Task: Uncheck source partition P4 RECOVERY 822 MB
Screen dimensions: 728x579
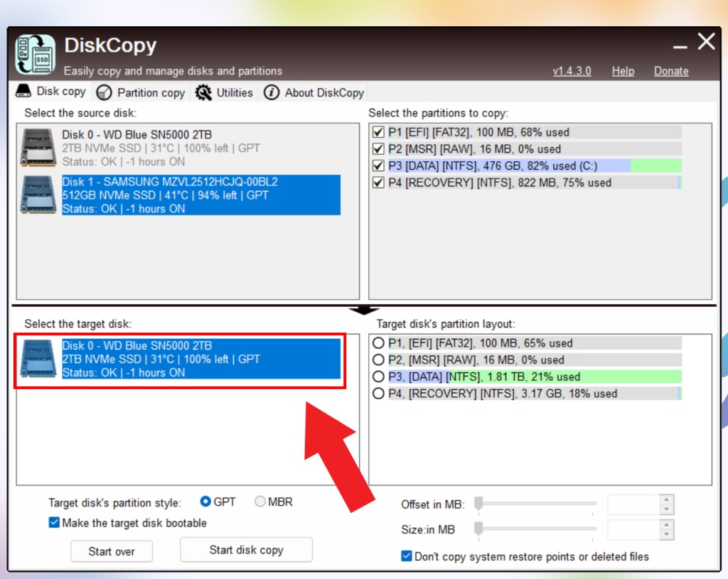Action: [x=378, y=183]
